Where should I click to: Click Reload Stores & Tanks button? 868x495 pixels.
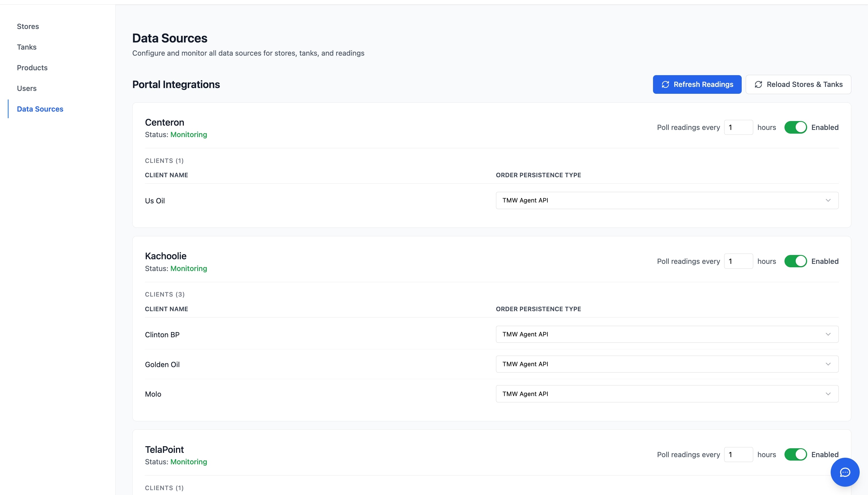coord(798,84)
